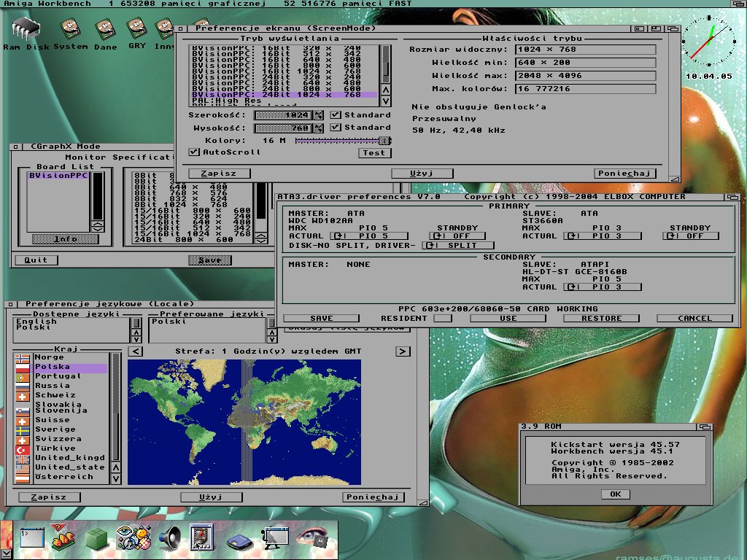
Task: Click the film-frame picture icon in the dock
Action: pos(201,537)
